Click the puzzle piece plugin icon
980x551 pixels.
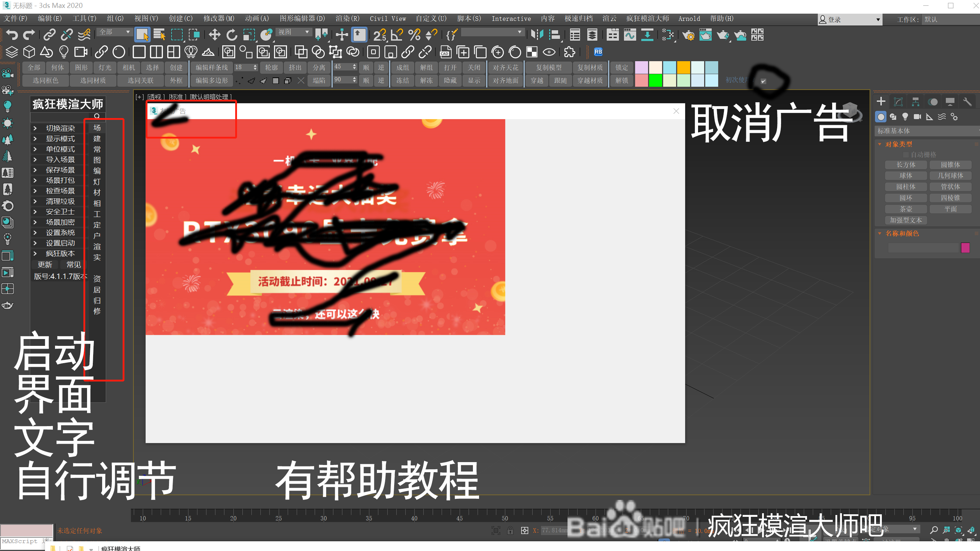point(570,52)
